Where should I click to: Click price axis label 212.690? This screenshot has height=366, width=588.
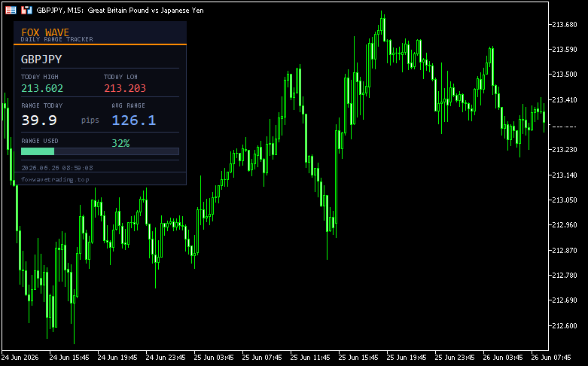coord(565,300)
